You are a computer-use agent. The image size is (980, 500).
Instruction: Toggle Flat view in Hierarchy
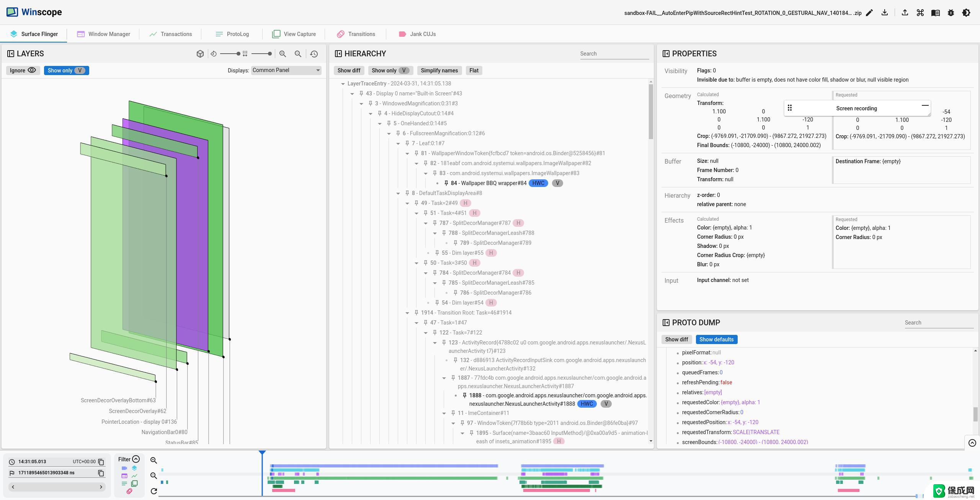pos(474,70)
